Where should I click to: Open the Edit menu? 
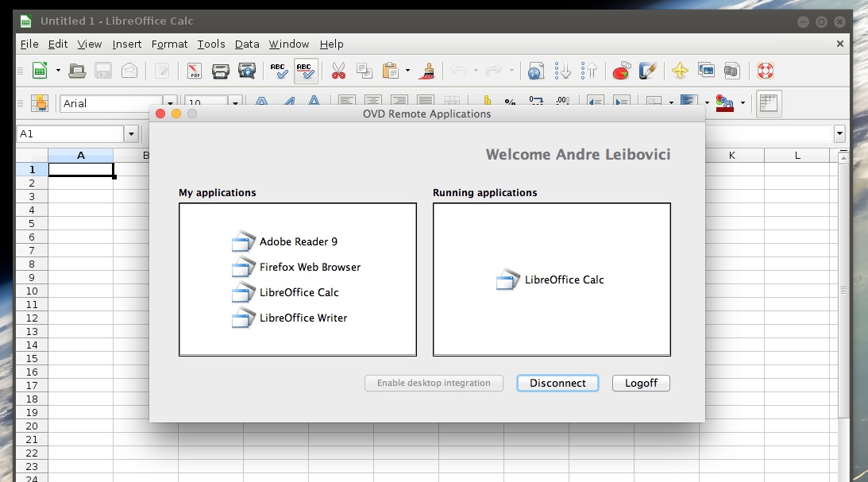click(57, 44)
